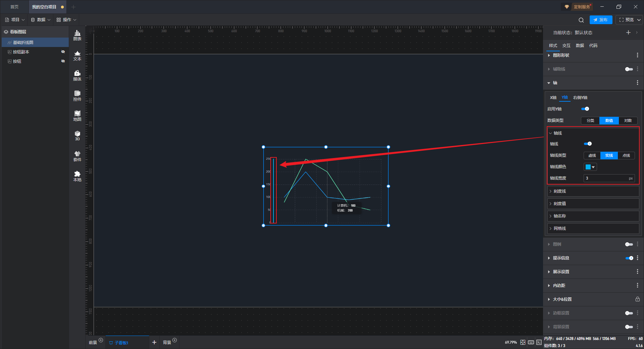Select the 基础折线图 layer
The image size is (644, 349).
(35, 43)
